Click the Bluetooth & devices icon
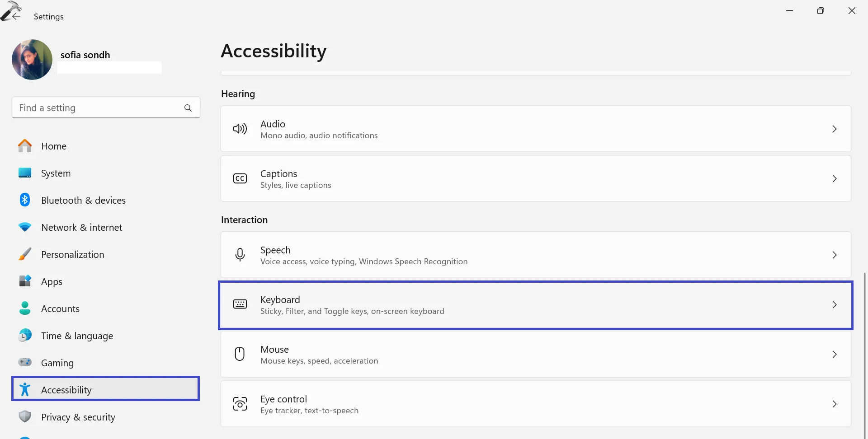Screen dimensions: 868x439 [25, 200]
